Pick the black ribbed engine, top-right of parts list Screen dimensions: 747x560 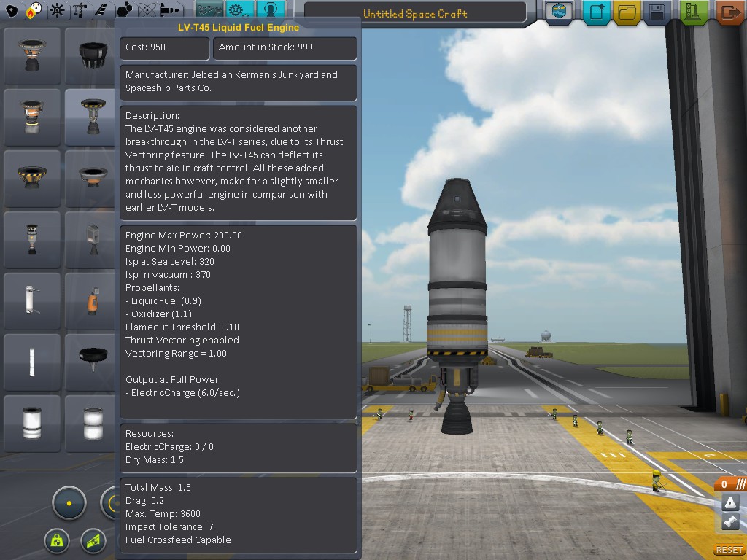(x=90, y=56)
